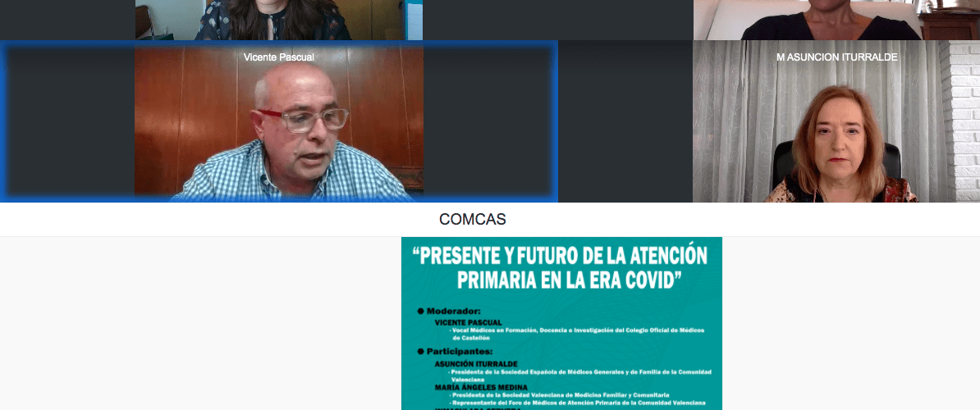Click 'VICENTE PASCUAL' in the poster
This screenshot has height=410, width=980.
pos(468,322)
